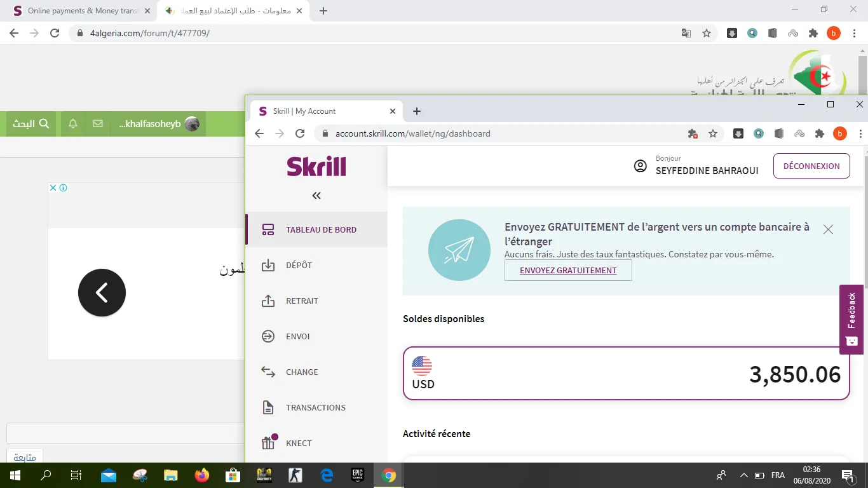868x488 pixels.
Task: Open the Envoi send money icon
Action: (x=268, y=337)
